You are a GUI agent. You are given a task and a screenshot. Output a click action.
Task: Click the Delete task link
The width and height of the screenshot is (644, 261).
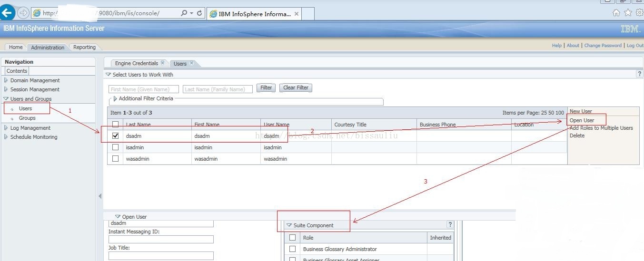click(577, 135)
